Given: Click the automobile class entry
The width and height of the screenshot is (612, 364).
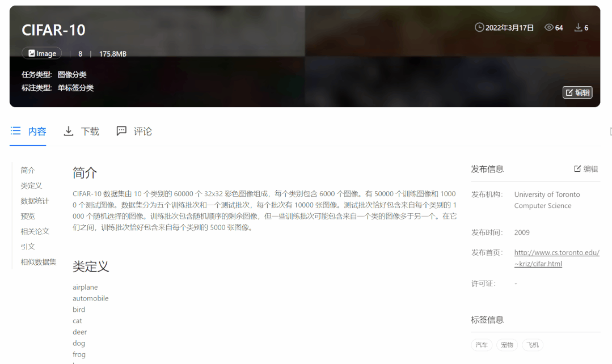Looking at the screenshot, I should (x=91, y=298).
